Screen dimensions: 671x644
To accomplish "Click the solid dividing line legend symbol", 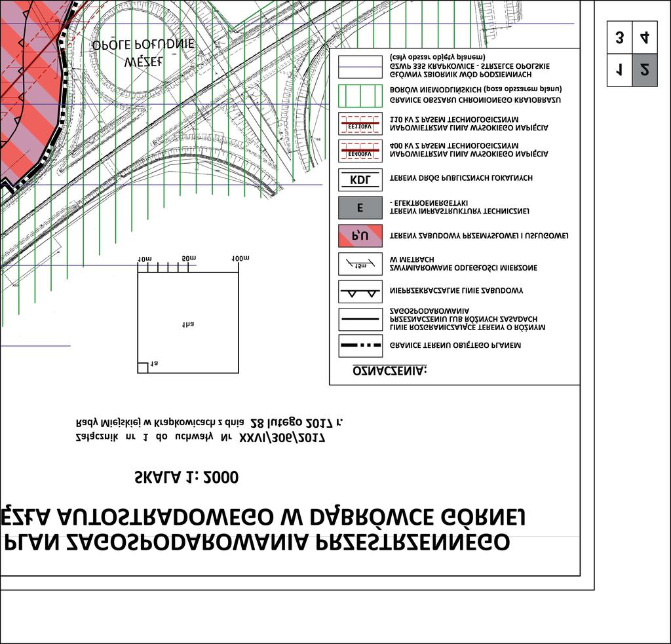I will 360,319.
